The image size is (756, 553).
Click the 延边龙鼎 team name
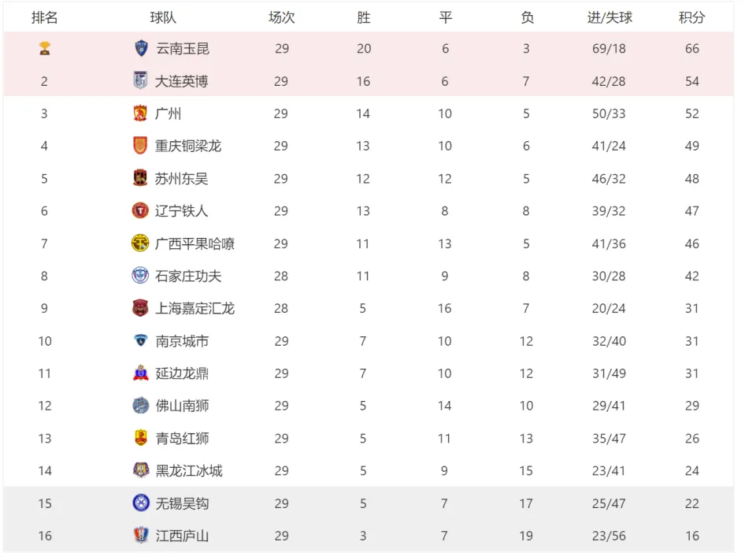click(182, 373)
